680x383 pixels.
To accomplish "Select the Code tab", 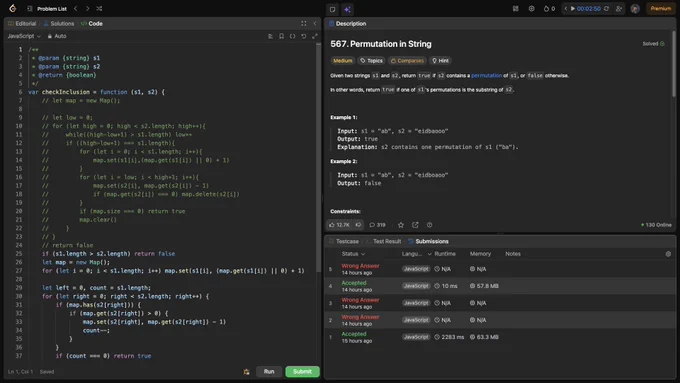I will pos(92,23).
